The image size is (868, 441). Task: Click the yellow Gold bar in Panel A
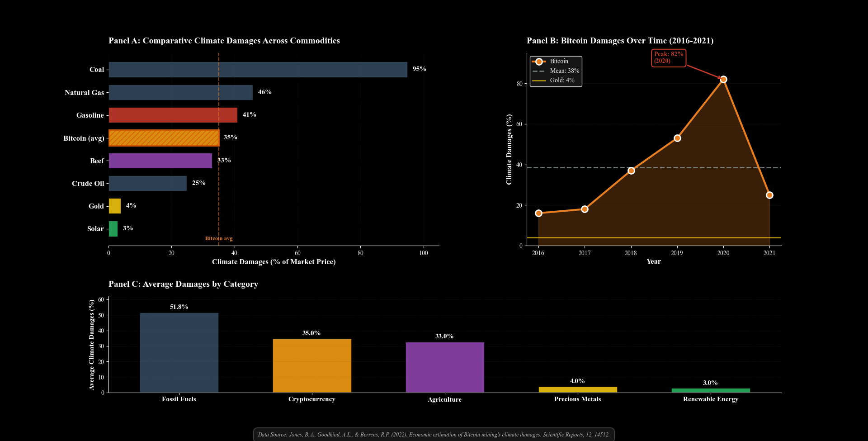[x=115, y=206]
